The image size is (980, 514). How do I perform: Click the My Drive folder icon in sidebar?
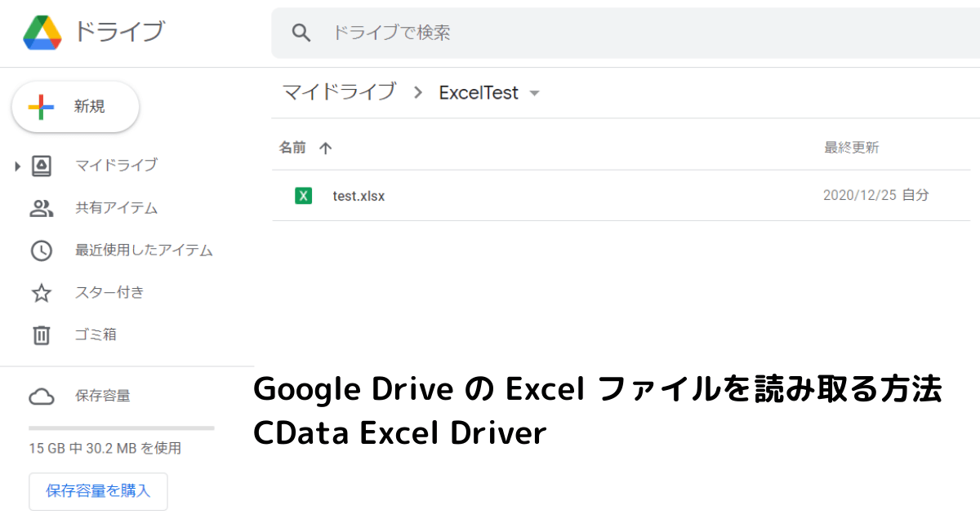pyautogui.click(x=41, y=166)
